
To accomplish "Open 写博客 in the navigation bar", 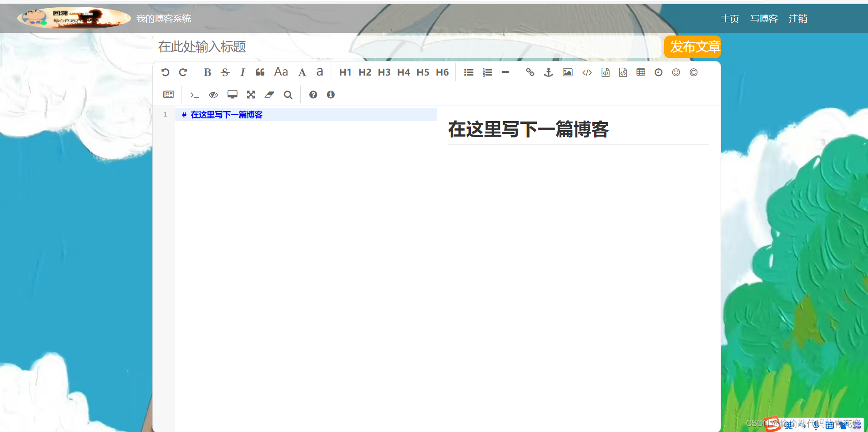I will (x=764, y=19).
